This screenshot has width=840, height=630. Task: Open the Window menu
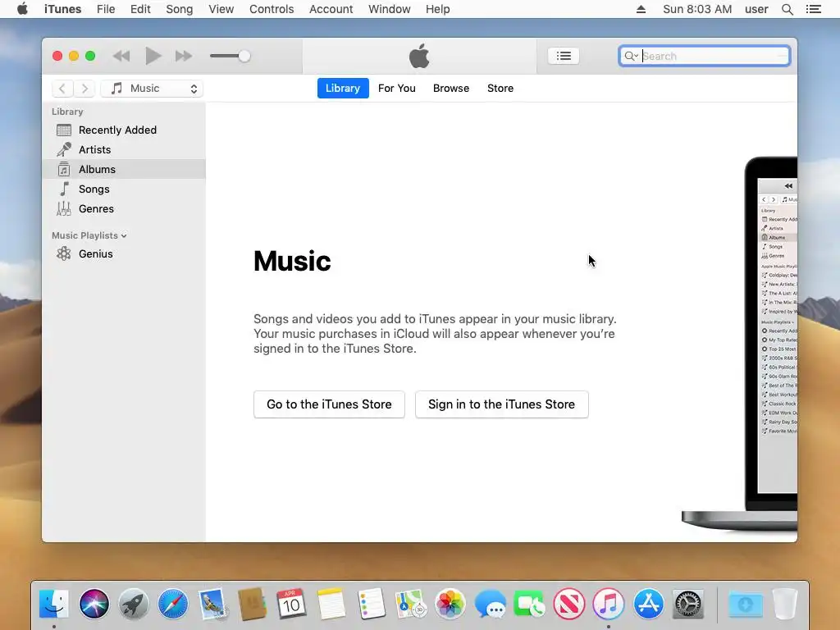390,9
